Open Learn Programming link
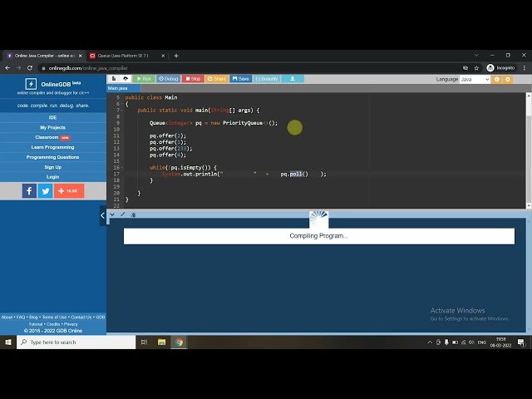This screenshot has height=399, width=532. point(53,147)
